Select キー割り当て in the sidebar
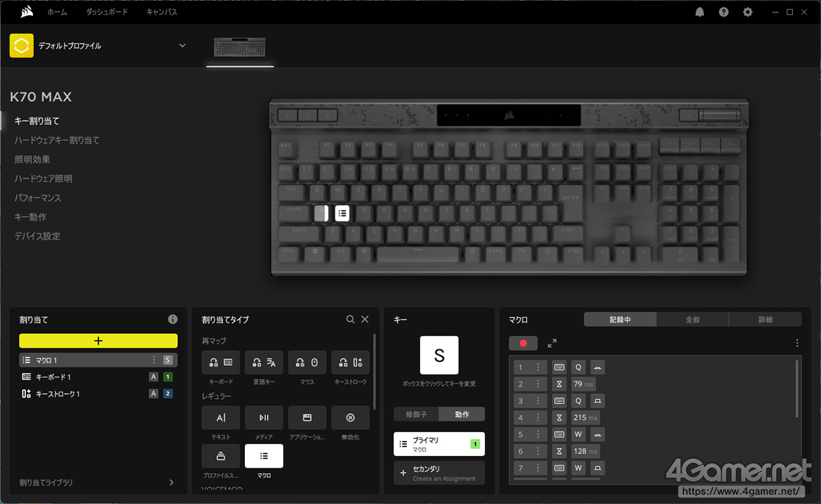 click(37, 121)
